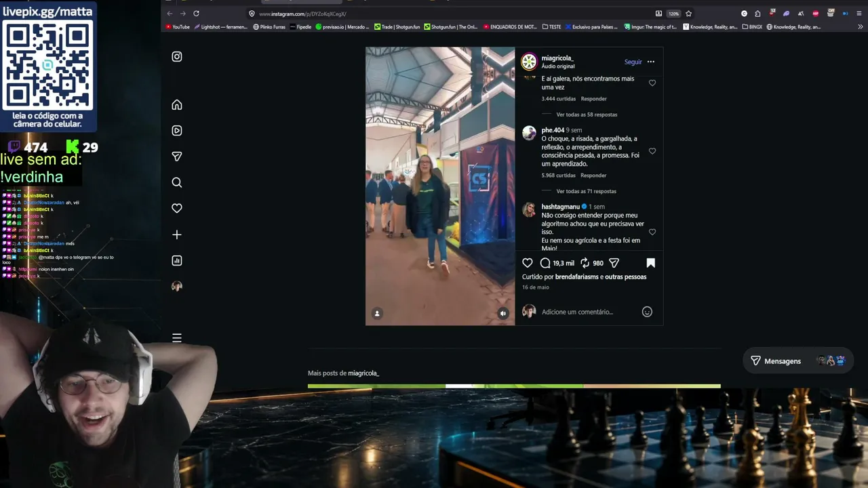Screen dimensions: 868x488
Task: Open the emoji picker in comment box
Action: point(647,312)
